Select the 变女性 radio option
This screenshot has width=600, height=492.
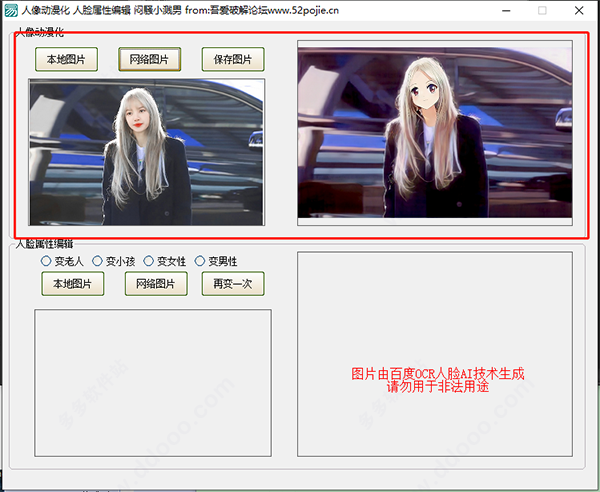pyautogui.click(x=165, y=261)
